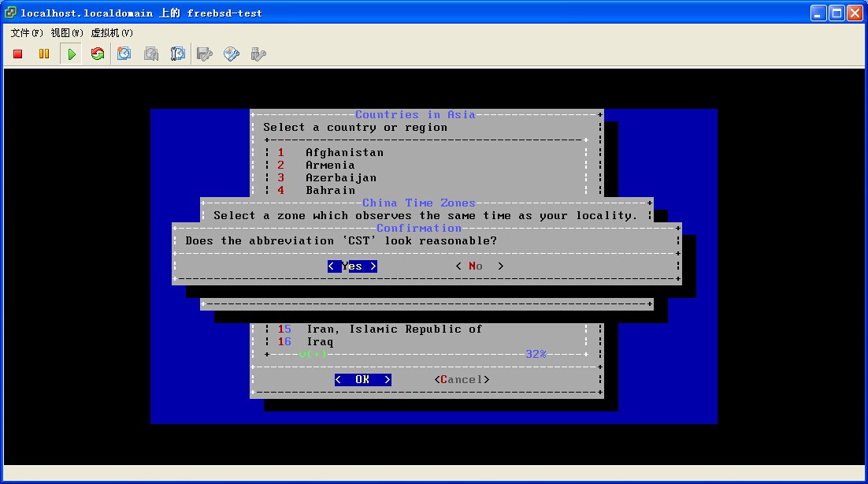
Task: Maximize the freebsd-test console window
Action: click(x=837, y=13)
